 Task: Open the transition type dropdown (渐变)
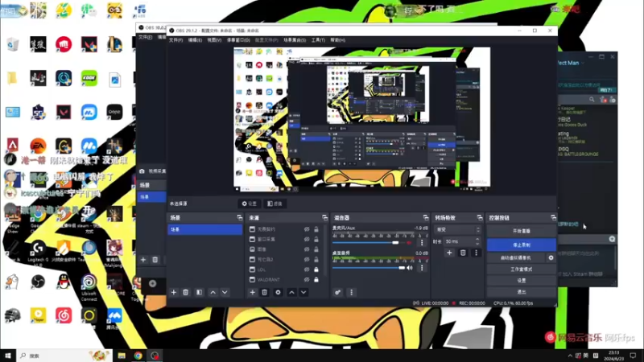pos(457,230)
